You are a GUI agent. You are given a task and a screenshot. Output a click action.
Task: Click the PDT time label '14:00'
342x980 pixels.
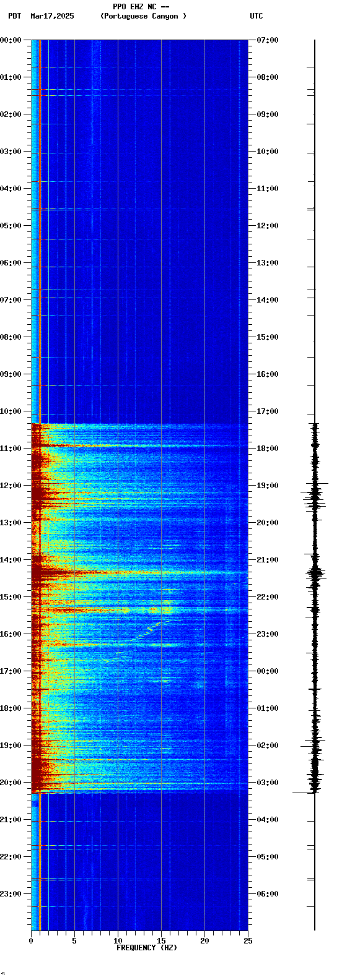(x=11, y=560)
